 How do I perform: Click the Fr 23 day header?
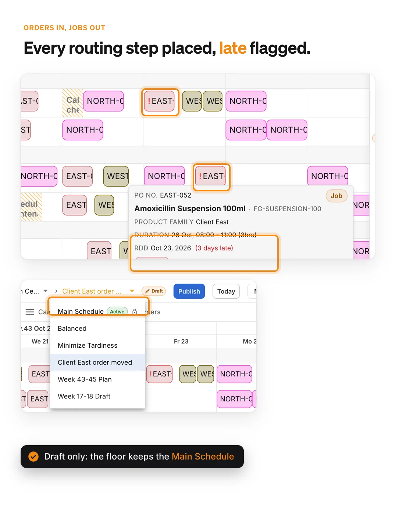pos(181,341)
